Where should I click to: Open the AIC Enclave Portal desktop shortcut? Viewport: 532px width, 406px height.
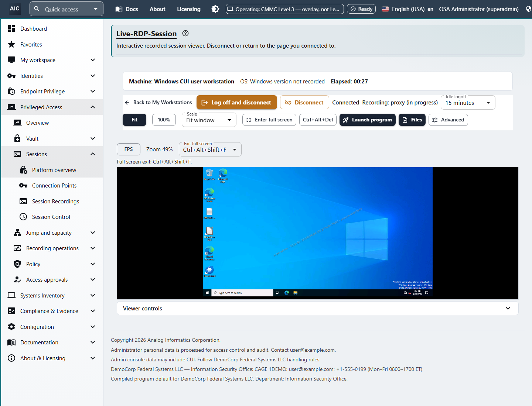tap(209, 195)
